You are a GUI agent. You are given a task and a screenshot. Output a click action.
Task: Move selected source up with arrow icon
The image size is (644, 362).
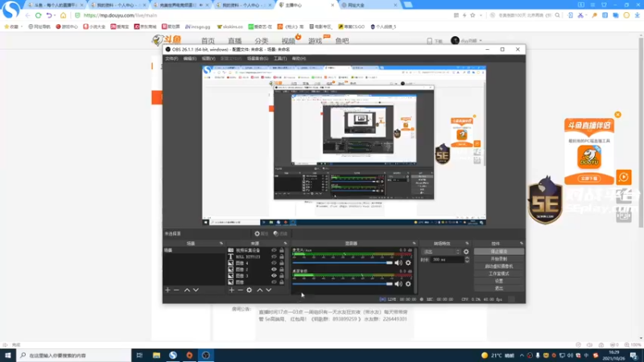259,290
